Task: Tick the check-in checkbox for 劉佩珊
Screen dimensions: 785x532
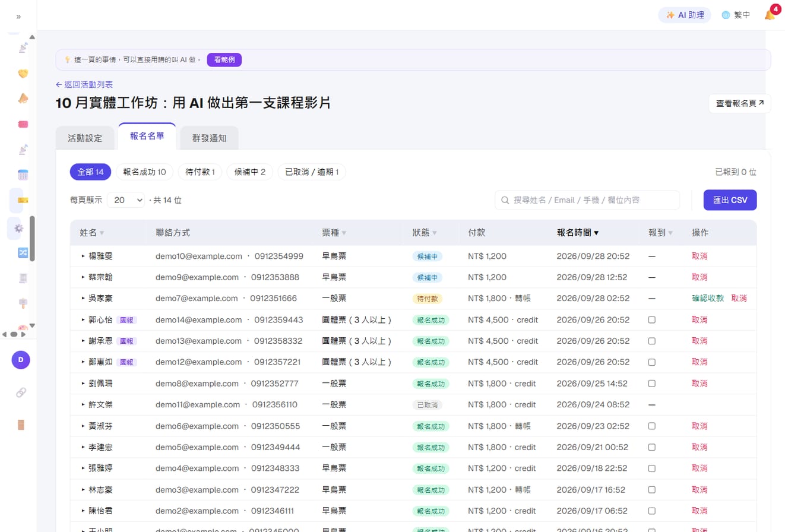Action: 651,383
